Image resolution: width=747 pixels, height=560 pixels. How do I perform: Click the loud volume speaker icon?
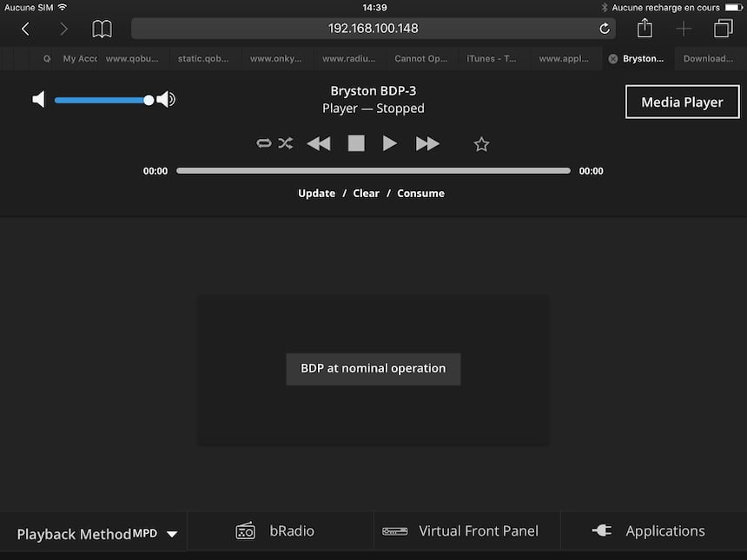(166, 99)
